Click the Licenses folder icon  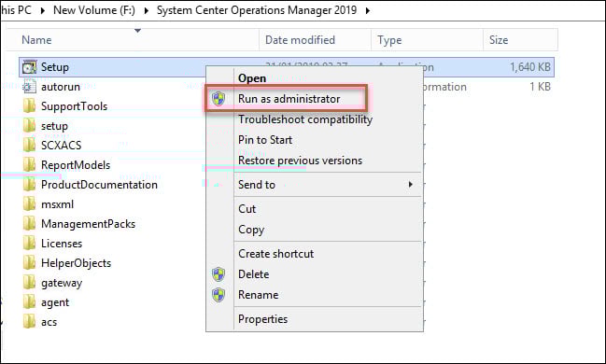(29, 244)
